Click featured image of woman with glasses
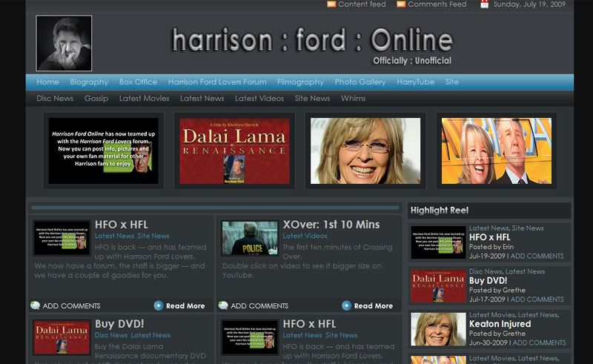Image resolution: width=593 pixels, height=364 pixels. (x=365, y=150)
